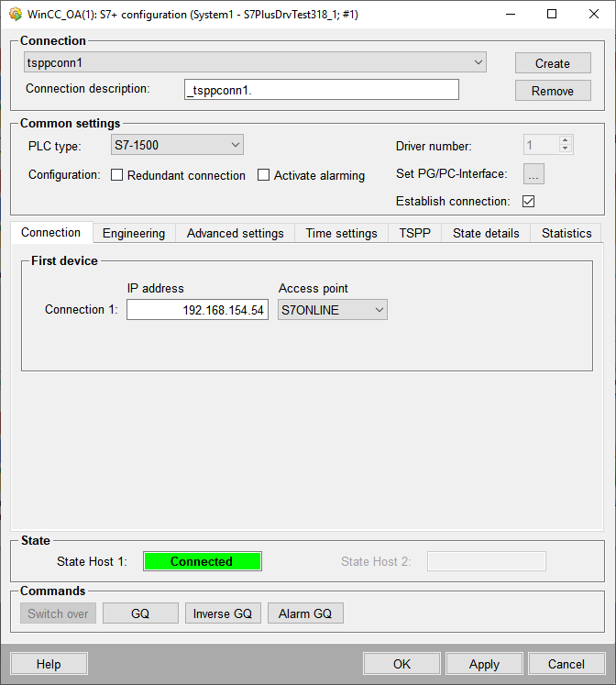The image size is (616, 685).
Task: Open the Set PG/PC-Interface ellipsis button
Action: [533, 174]
